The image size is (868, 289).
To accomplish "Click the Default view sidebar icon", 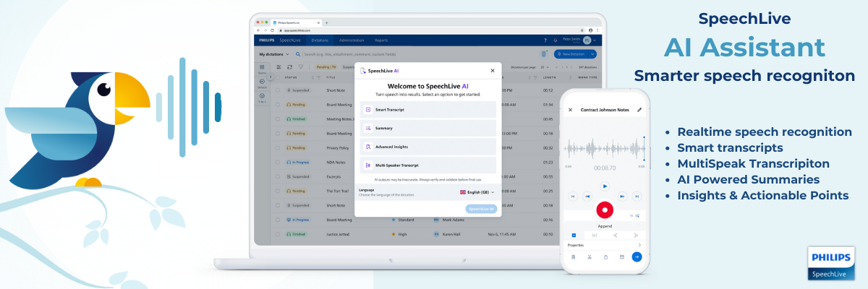I will [262, 83].
